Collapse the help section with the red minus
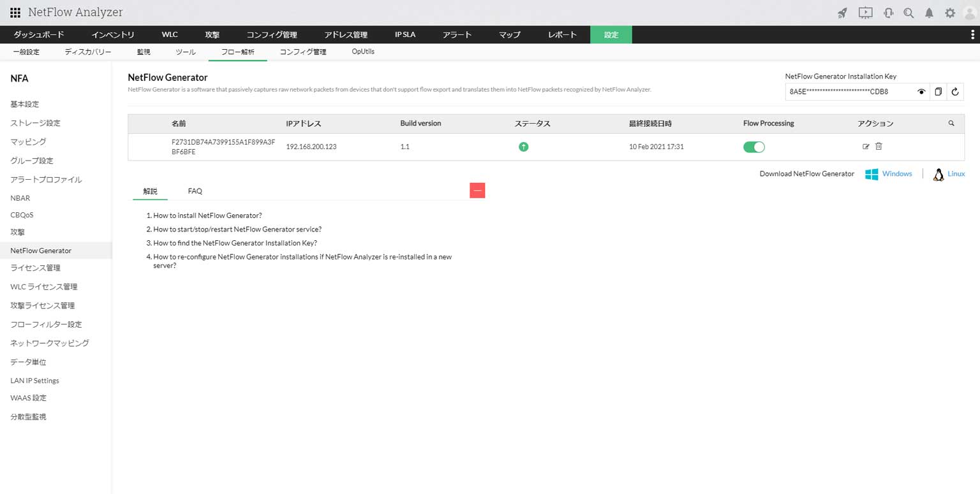This screenshot has width=980, height=494. pyautogui.click(x=477, y=190)
